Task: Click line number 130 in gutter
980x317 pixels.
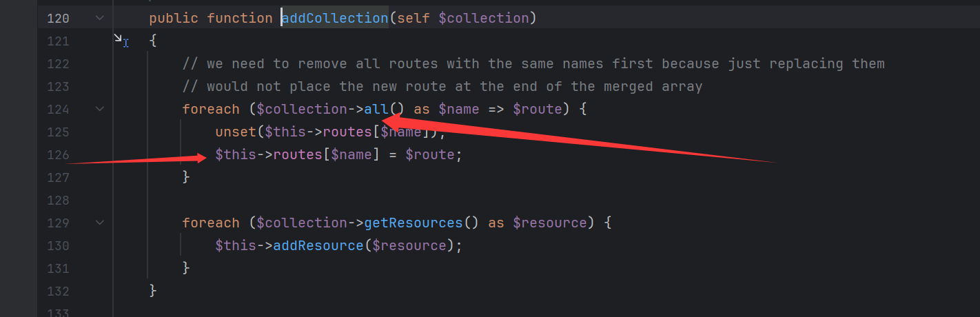Action: tap(58, 245)
